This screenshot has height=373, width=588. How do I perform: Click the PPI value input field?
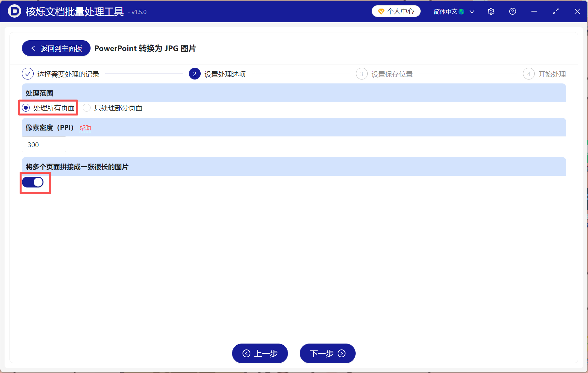[44, 144]
